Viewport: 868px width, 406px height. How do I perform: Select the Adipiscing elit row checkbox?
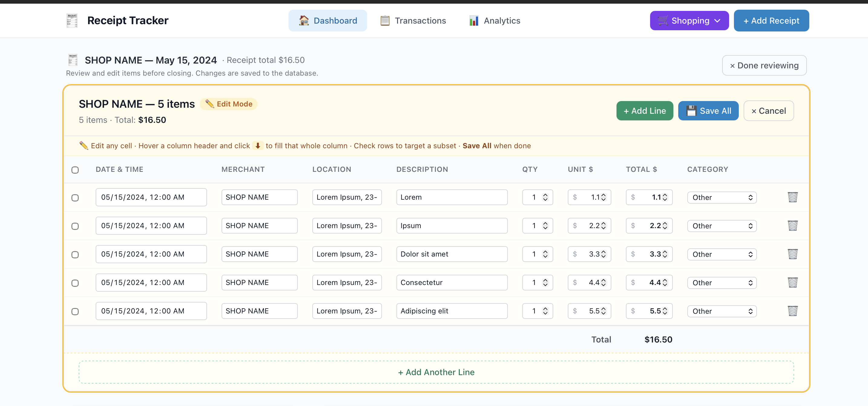75,311
